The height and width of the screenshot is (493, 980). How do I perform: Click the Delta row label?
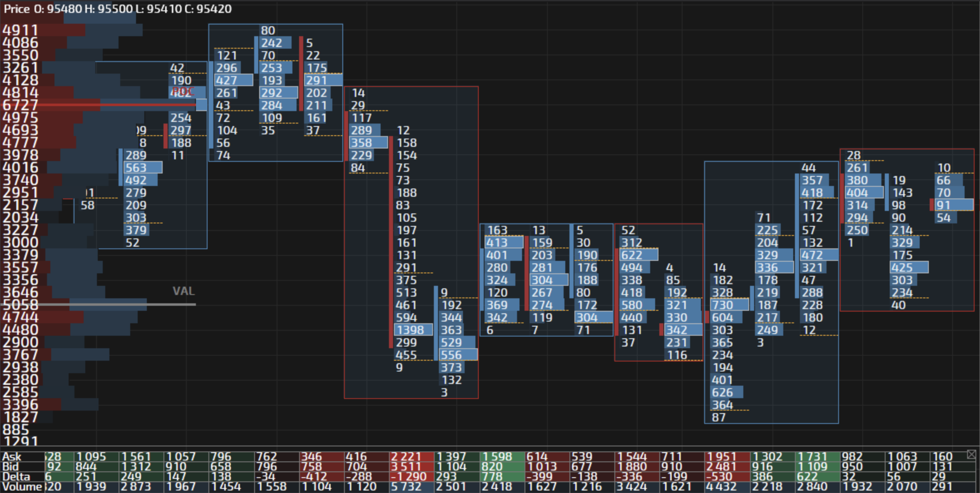(16, 477)
